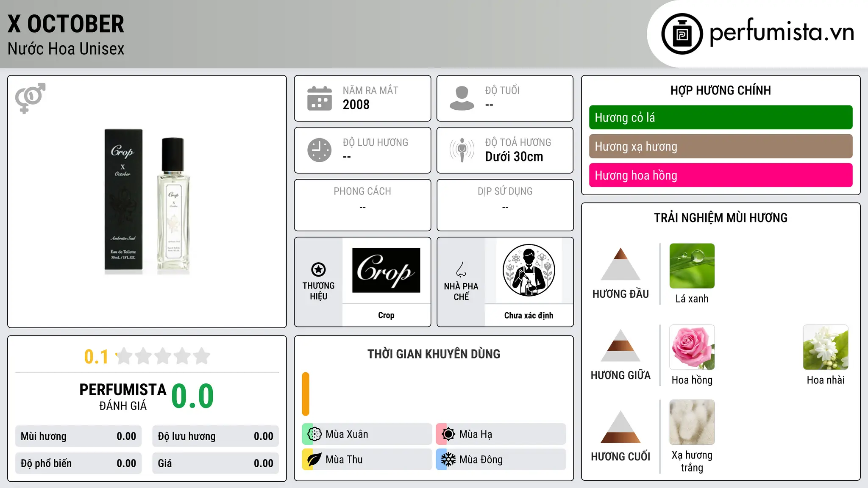Click the spring flower icon for Mùa Xuân

(314, 434)
